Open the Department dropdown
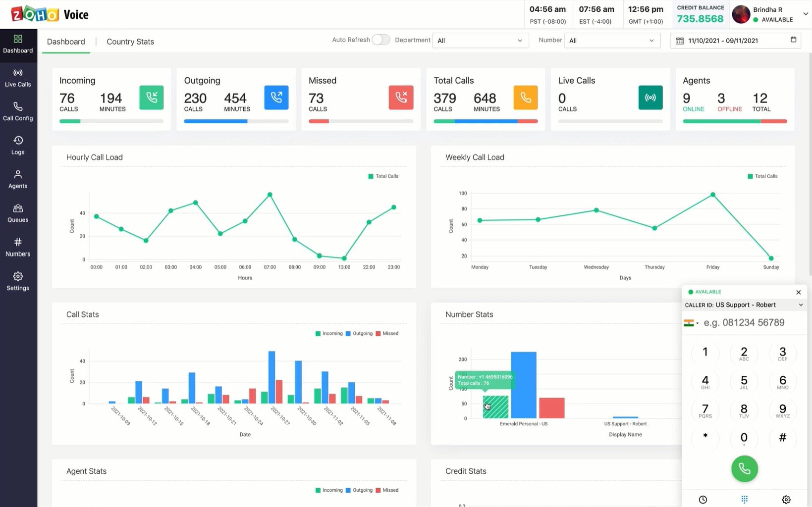The height and width of the screenshot is (507, 812). tap(480, 41)
